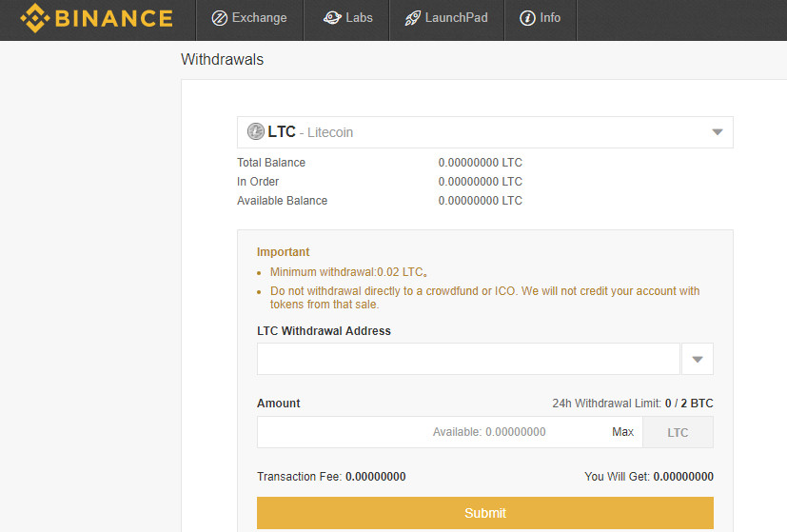The width and height of the screenshot is (787, 532).
Task: Click the 24h Withdrawal Limit 0 / 2 BTC
Action: (633, 403)
